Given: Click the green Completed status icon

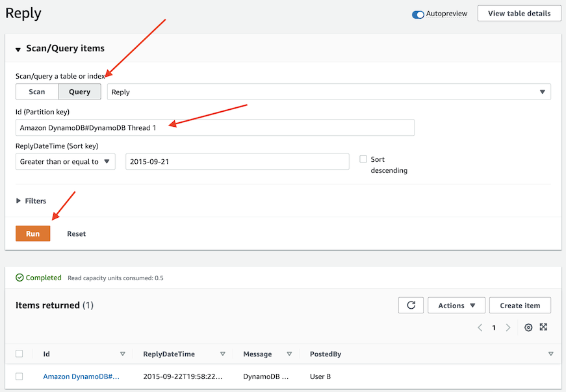Looking at the screenshot, I should [19, 278].
